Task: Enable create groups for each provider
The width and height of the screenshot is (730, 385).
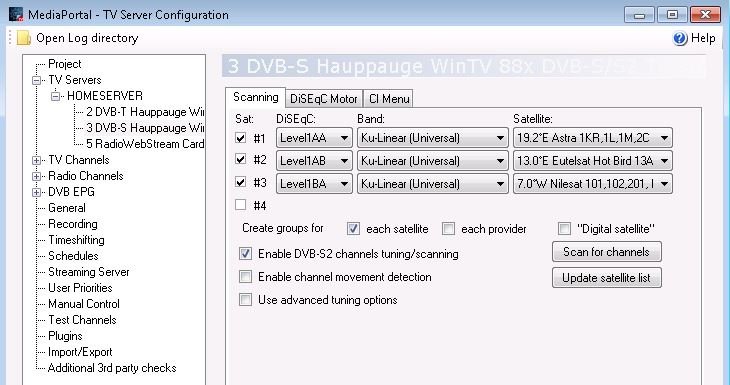Action: click(x=448, y=229)
